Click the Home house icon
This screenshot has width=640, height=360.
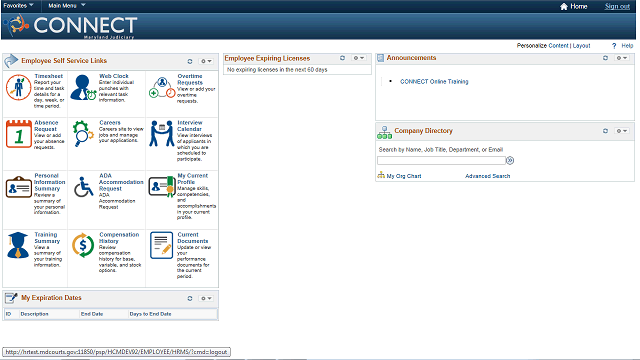(564, 6)
